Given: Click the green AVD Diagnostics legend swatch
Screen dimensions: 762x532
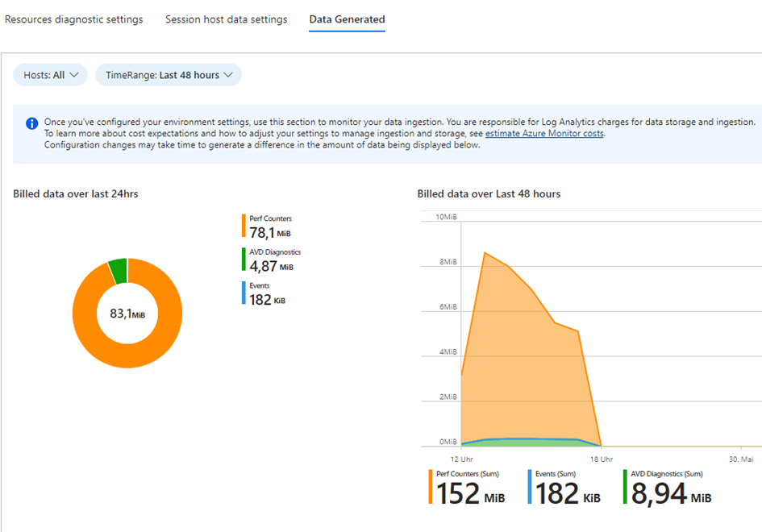Looking at the screenshot, I should click(x=244, y=260).
